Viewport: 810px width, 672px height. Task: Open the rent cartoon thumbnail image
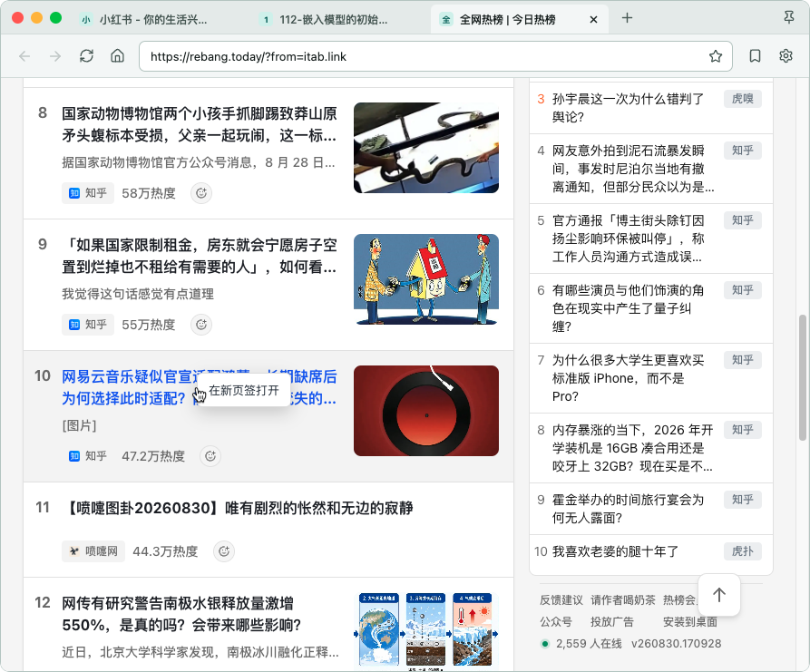click(x=426, y=279)
